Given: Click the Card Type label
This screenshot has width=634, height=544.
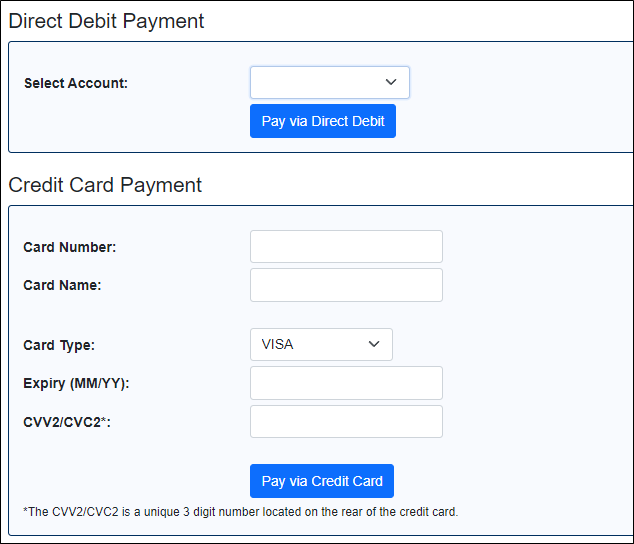Looking at the screenshot, I should (x=59, y=345).
